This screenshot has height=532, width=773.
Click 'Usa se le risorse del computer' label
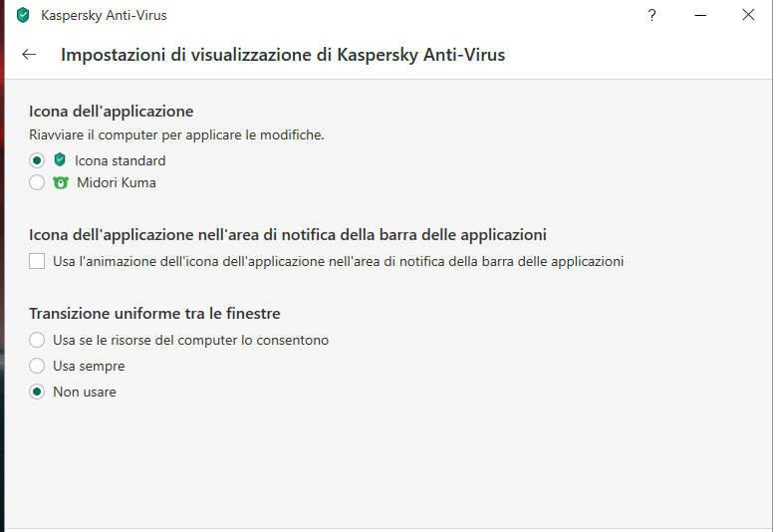click(x=190, y=340)
